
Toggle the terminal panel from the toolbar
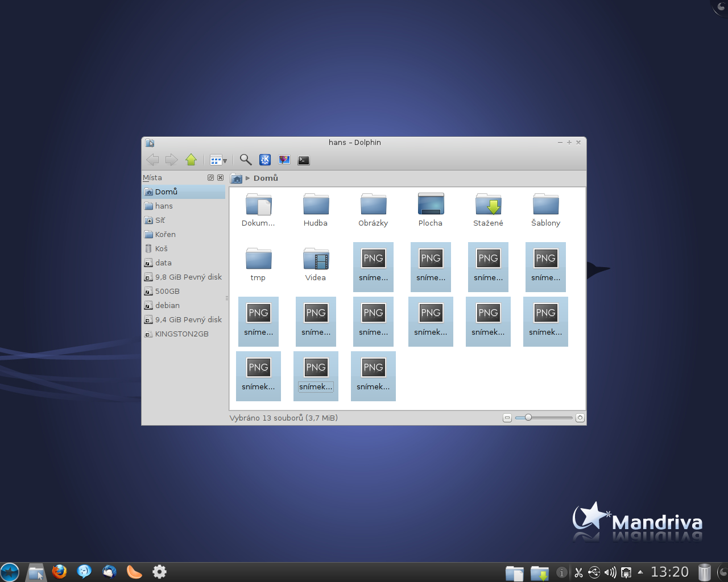pyautogui.click(x=304, y=160)
